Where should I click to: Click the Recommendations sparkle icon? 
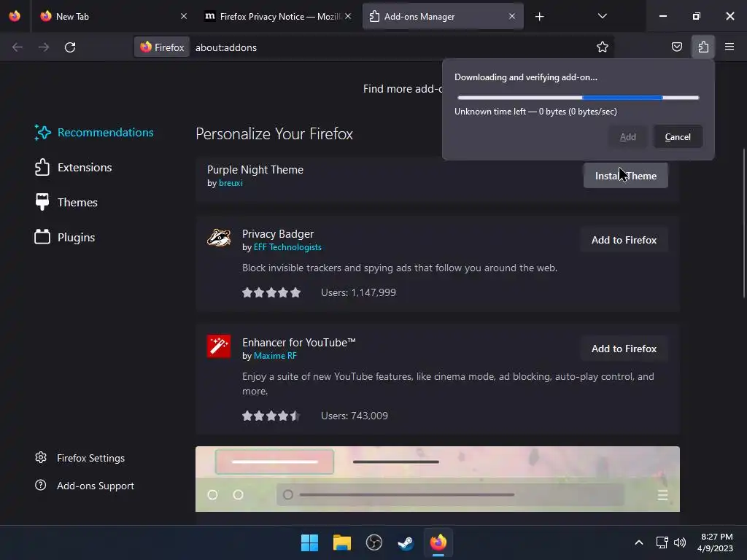(x=42, y=133)
